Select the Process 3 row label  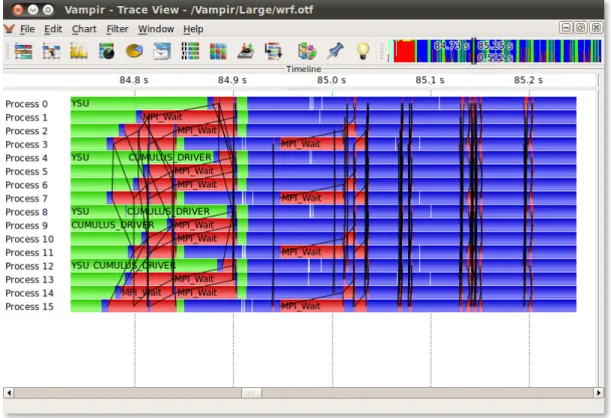(26, 145)
